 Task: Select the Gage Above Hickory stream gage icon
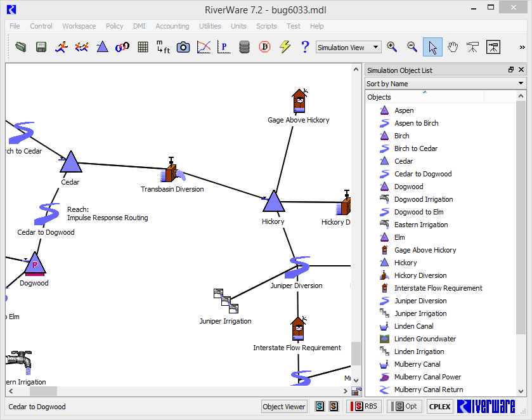click(299, 100)
